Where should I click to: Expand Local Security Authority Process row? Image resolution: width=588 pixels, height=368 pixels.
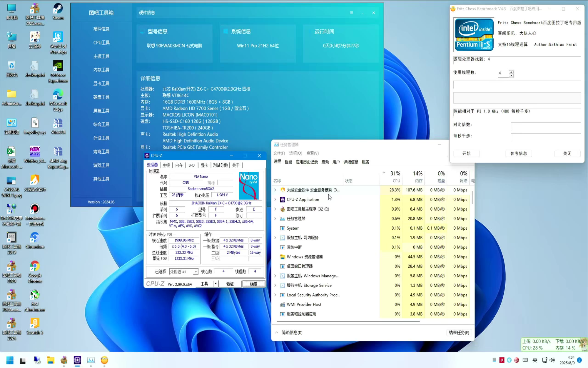pyautogui.click(x=275, y=295)
